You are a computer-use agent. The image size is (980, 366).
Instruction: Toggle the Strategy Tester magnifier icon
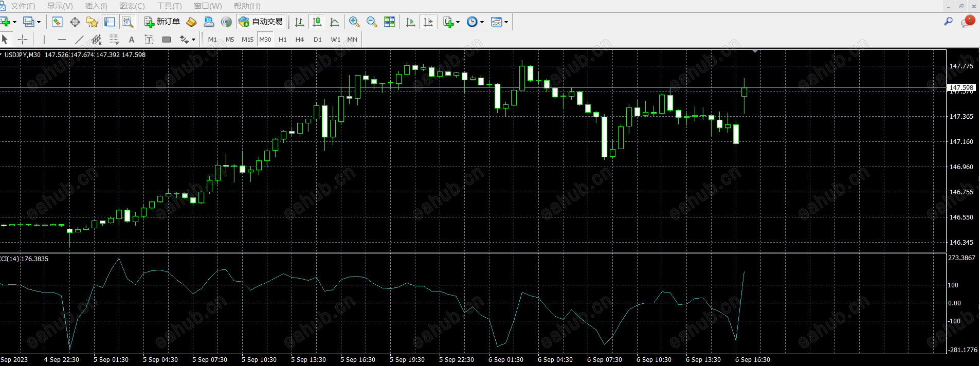(x=128, y=22)
